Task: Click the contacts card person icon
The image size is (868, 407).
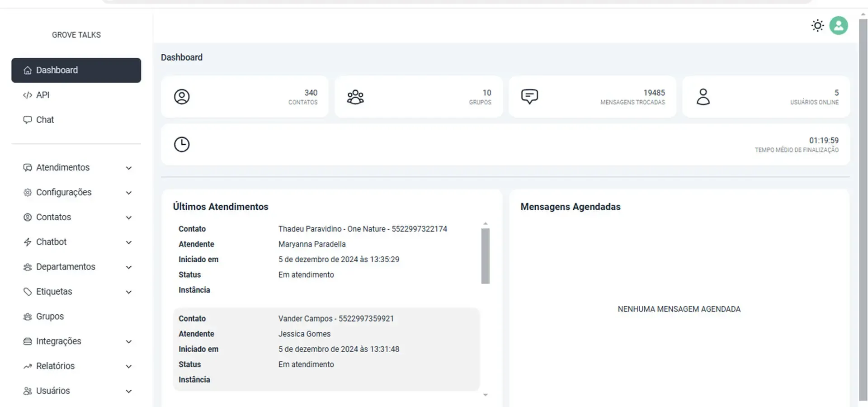Action: coord(182,97)
